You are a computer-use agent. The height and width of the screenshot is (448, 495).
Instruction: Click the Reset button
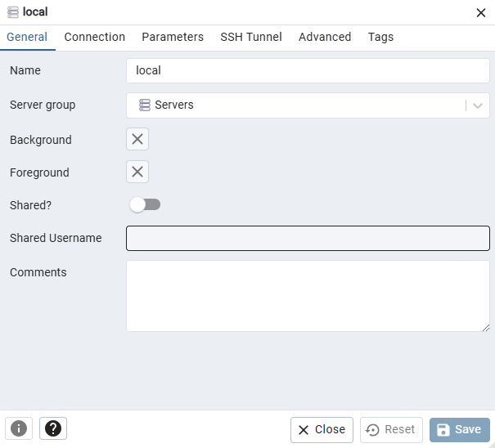[x=391, y=430]
